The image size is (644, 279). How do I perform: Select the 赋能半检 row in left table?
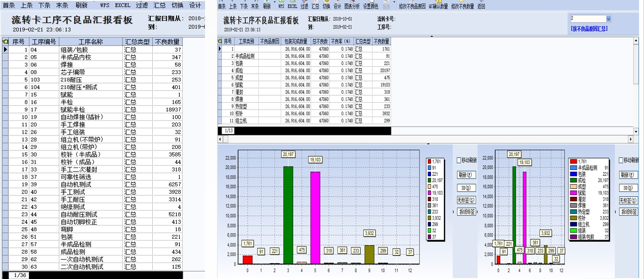[93, 110]
